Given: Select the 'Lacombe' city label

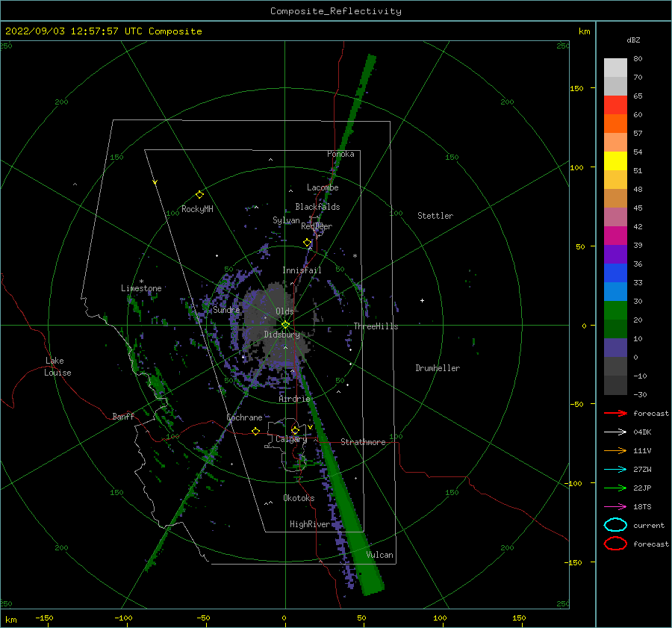Looking at the screenshot, I should (x=323, y=187).
